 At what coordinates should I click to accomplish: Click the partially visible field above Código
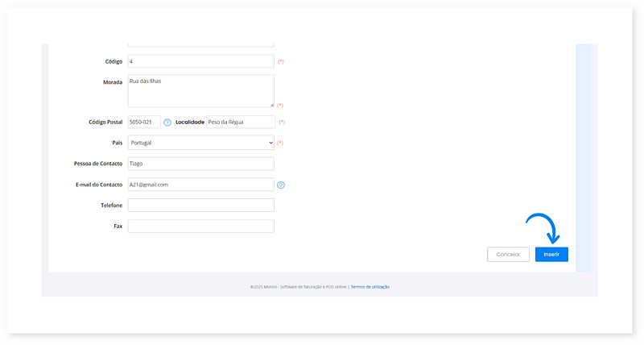click(x=200, y=44)
